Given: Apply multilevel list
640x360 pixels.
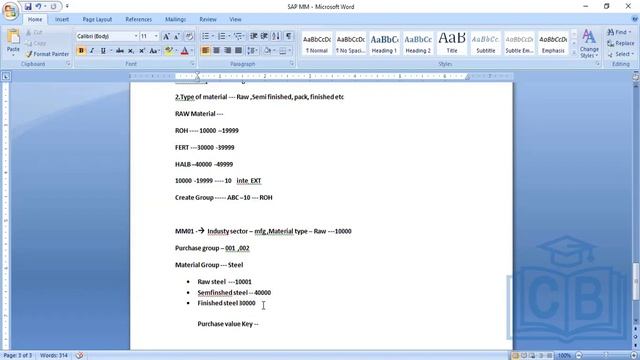Looking at the screenshot, I should point(238,36).
